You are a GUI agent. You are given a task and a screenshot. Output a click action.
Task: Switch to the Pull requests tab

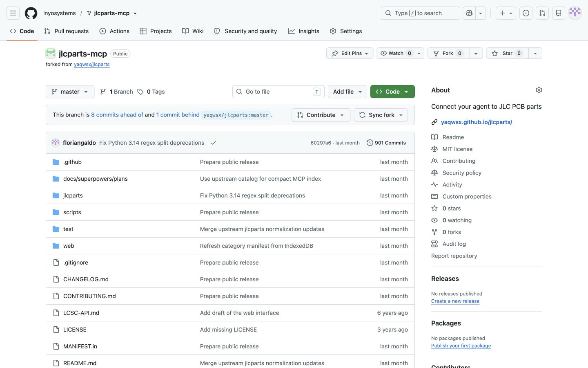point(66,31)
